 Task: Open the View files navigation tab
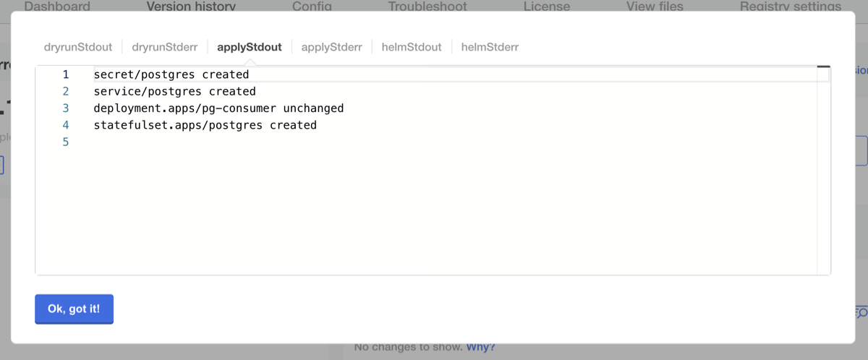[x=655, y=7]
